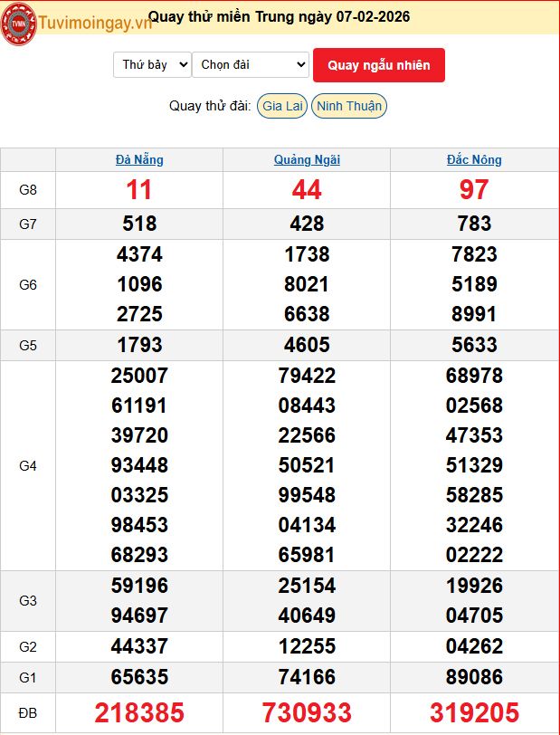Select the Gia Lai trial spin pill
The height and width of the screenshot is (735, 560).
(x=281, y=106)
